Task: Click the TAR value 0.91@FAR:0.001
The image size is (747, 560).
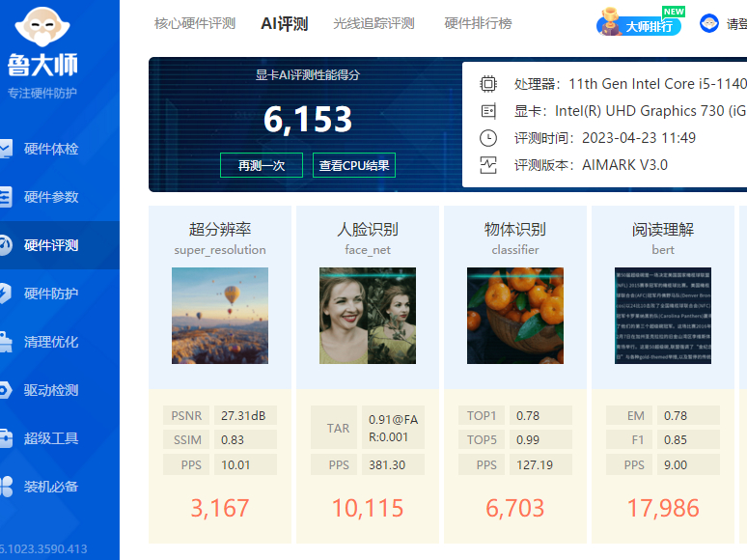Action: point(393,428)
